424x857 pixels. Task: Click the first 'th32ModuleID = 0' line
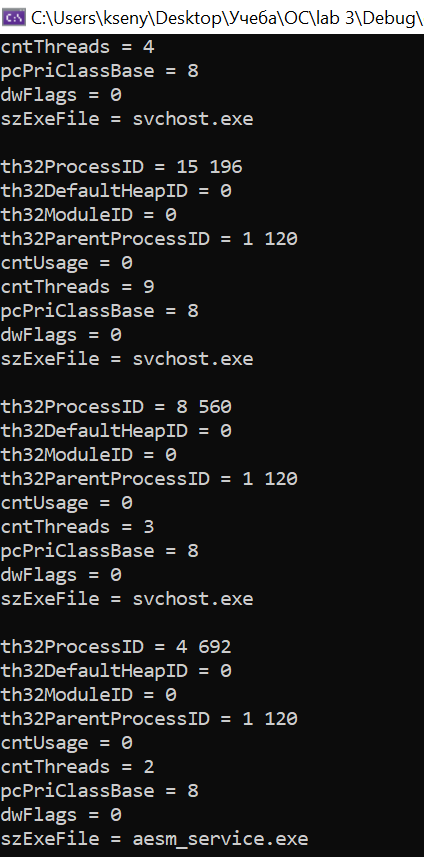click(x=88, y=215)
